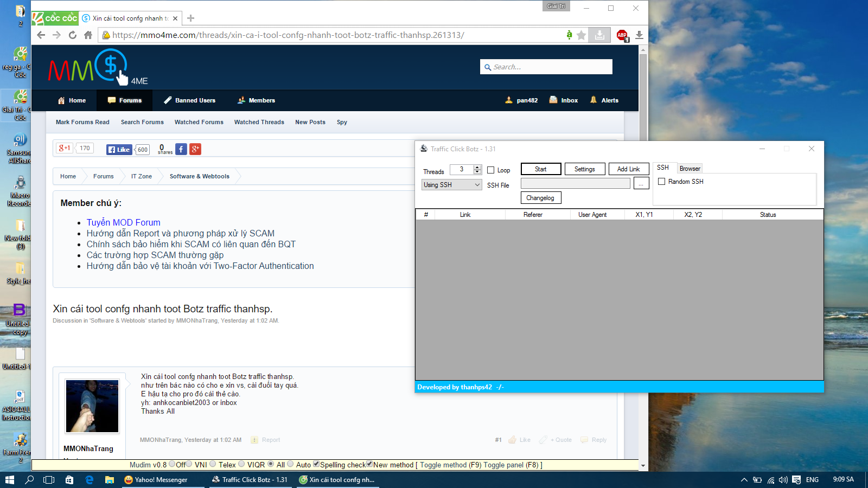Open the downloads arrow icon in browser toolbar

click(x=639, y=35)
